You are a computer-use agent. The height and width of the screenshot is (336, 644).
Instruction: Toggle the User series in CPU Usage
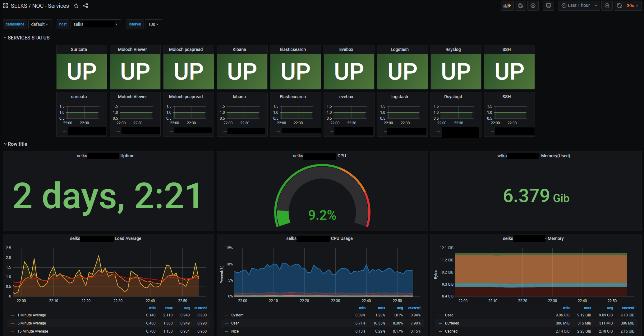coord(235,323)
